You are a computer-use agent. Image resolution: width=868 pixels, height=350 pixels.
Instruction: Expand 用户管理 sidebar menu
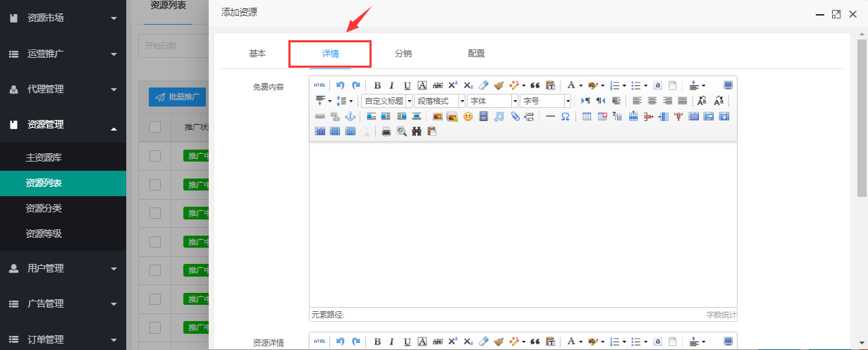coord(63,268)
